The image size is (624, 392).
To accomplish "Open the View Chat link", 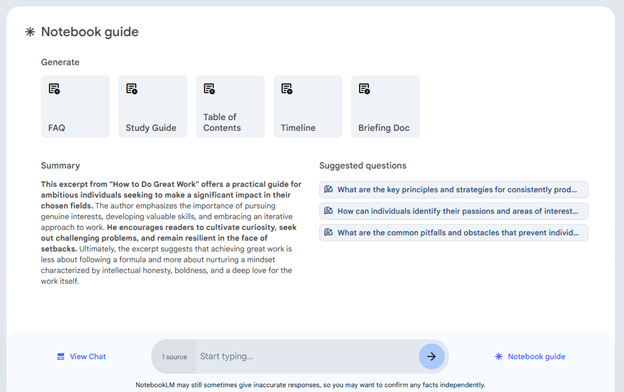I will point(82,357).
